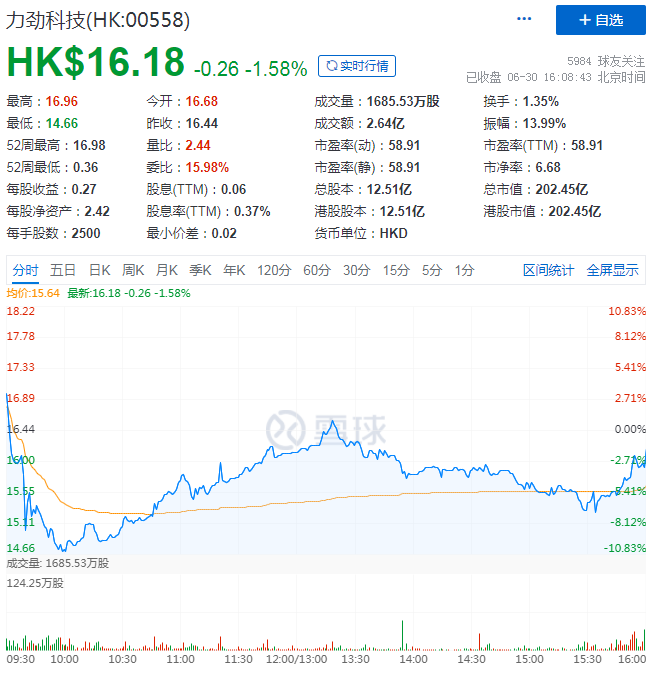Click the 10.83% top percent axis label
651x674 pixels.
pyautogui.click(x=627, y=311)
